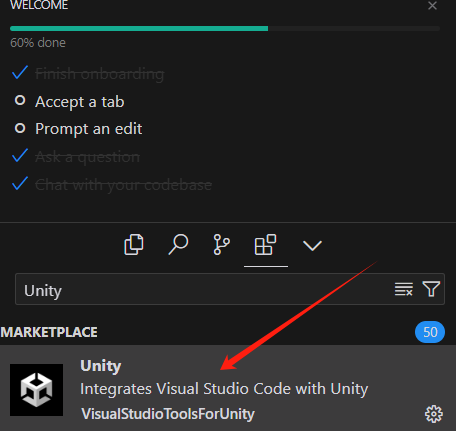Click the onboarding progress bar
Screen dimensions: 456x431
[x=225, y=29]
